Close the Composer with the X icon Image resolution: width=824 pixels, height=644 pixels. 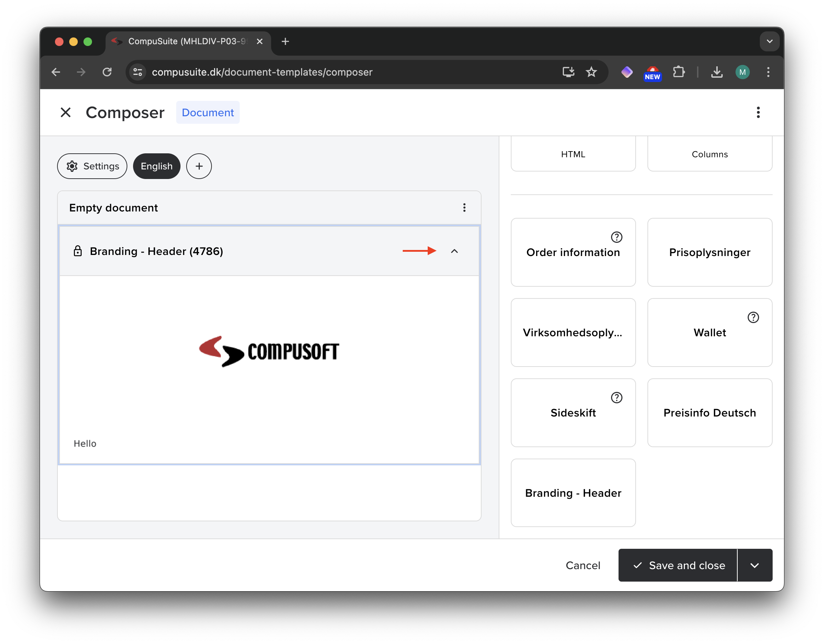pyautogui.click(x=66, y=112)
